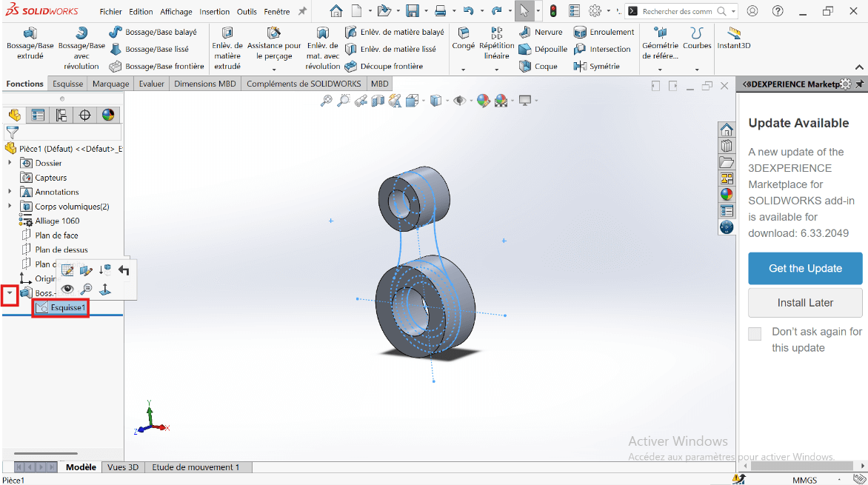The image size is (868, 485).
Task: Pin the menu bar with pushpin icon
Action: 302,11
